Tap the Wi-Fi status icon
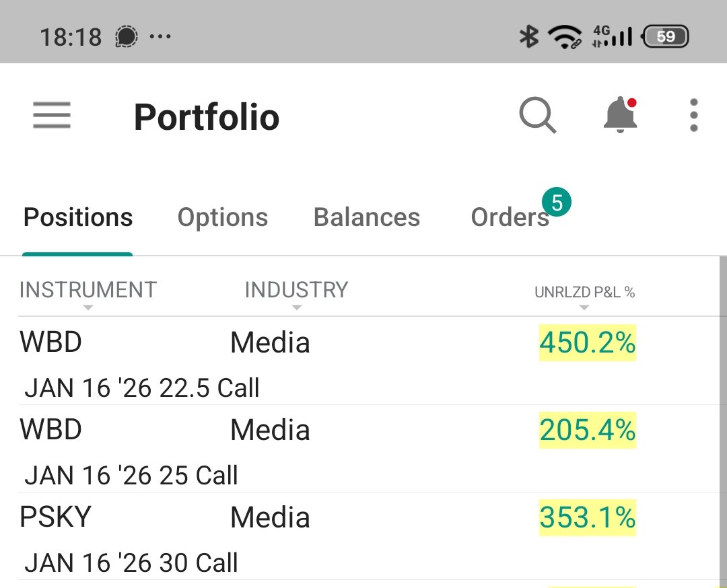 coord(565,36)
